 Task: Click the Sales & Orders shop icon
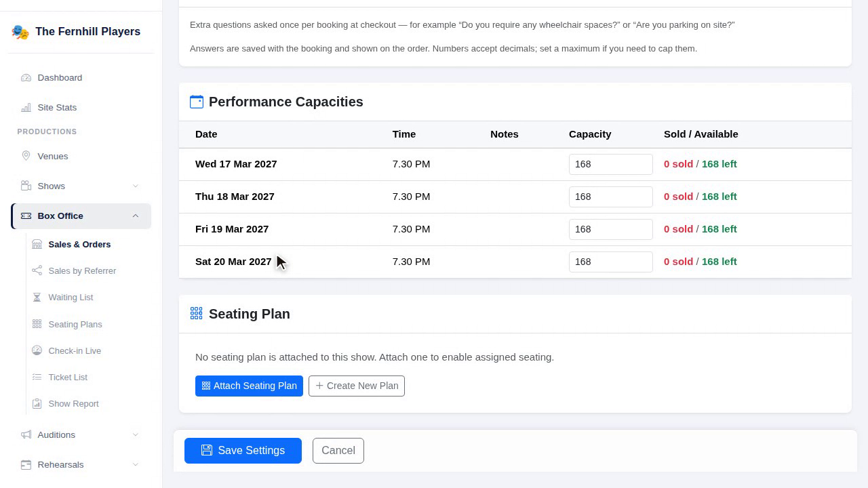[x=37, y=244]
